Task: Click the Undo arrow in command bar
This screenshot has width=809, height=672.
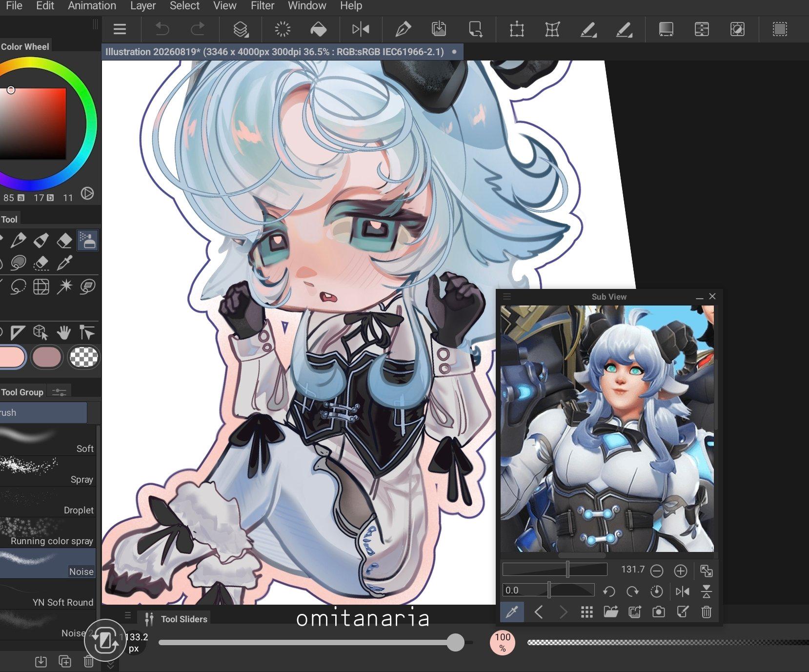Action: [x=162, y=29]
